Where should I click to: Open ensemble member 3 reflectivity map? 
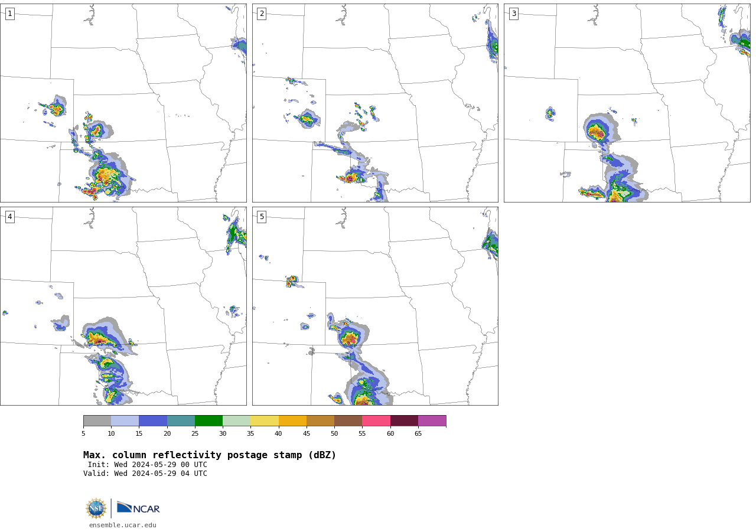click(627, 103)
